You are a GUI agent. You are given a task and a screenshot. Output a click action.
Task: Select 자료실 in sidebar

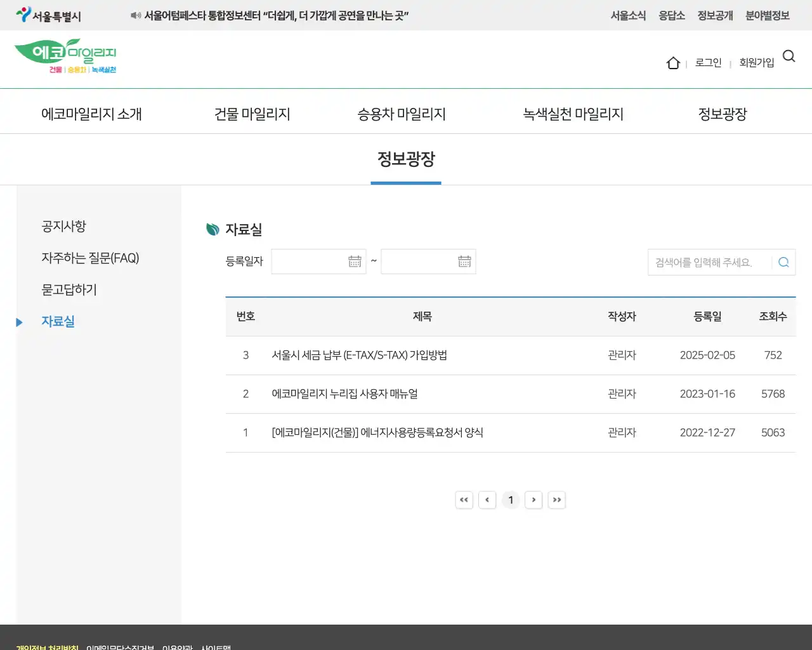[x=58, y=322]
